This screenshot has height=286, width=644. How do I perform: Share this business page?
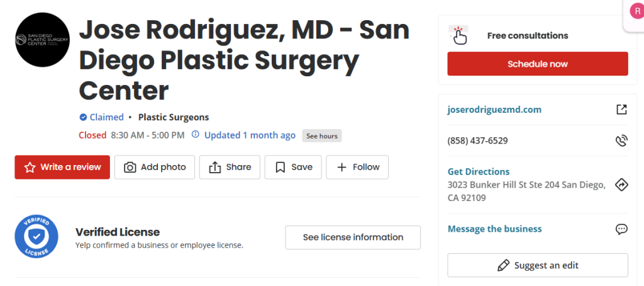(230, 167)
